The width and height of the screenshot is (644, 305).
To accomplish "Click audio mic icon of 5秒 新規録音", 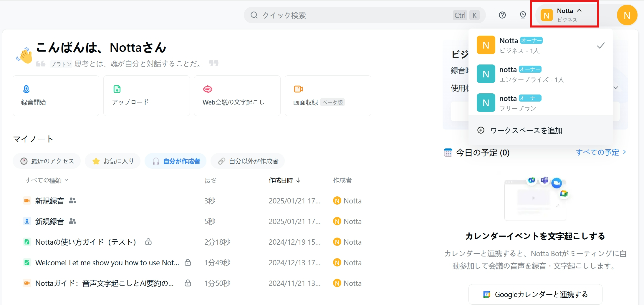I will pos(27,221).
